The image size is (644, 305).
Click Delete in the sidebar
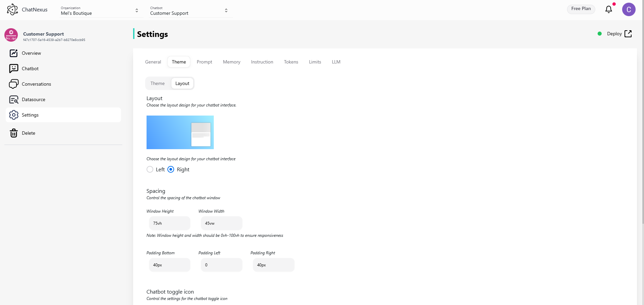coord(63,133)
